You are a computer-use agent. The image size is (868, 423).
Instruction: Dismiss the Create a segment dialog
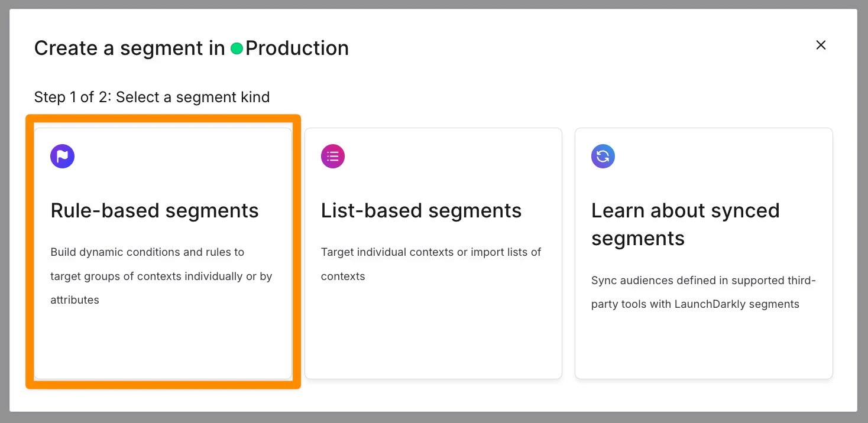tap(821, 44)
